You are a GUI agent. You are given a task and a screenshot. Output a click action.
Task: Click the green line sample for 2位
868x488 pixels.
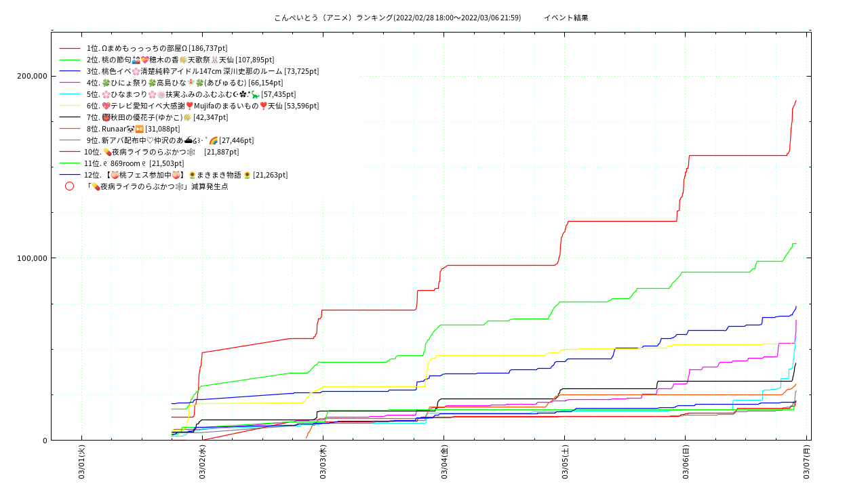coord(69,60)
